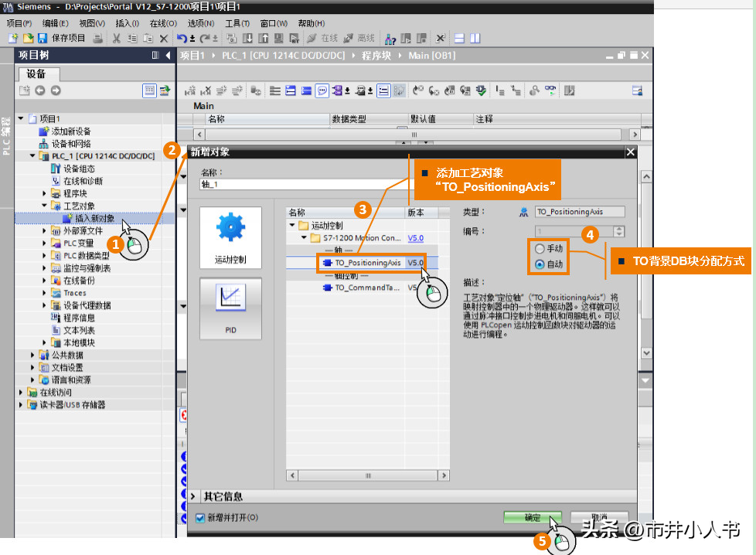Screen dimensions: 756x555
Task: Click the open project folder icon
Action: 28,38
